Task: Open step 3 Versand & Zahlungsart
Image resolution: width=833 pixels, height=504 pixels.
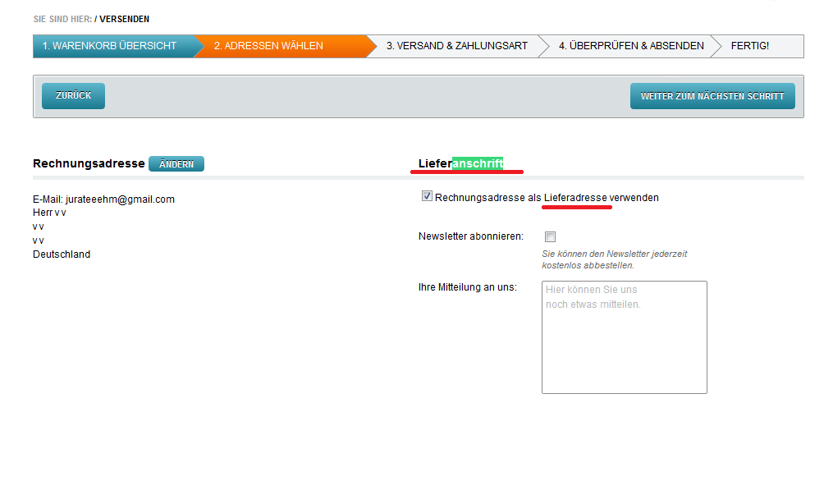Action: pos(457,46)
